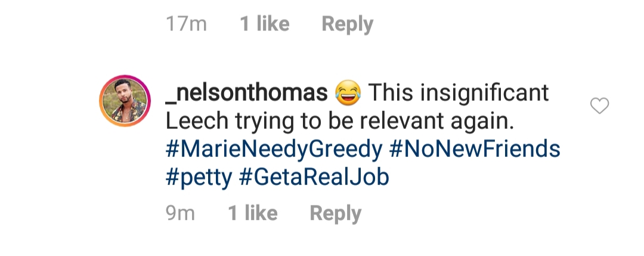
Task: Follow the #petty hashtag link
Action: 199,178
